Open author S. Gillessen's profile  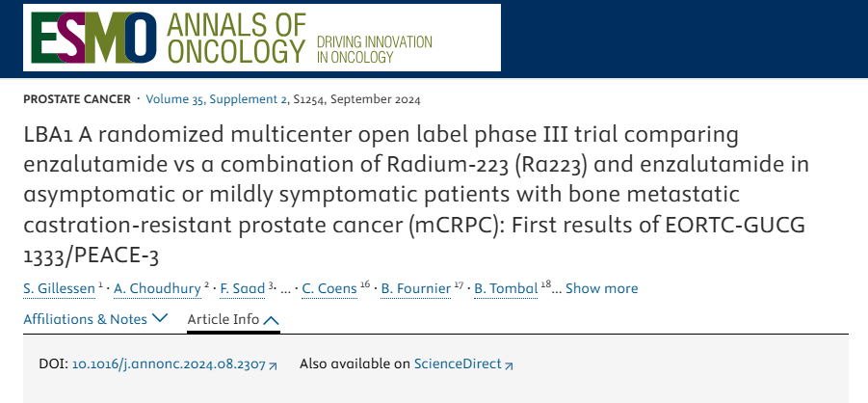click(59, 288)
